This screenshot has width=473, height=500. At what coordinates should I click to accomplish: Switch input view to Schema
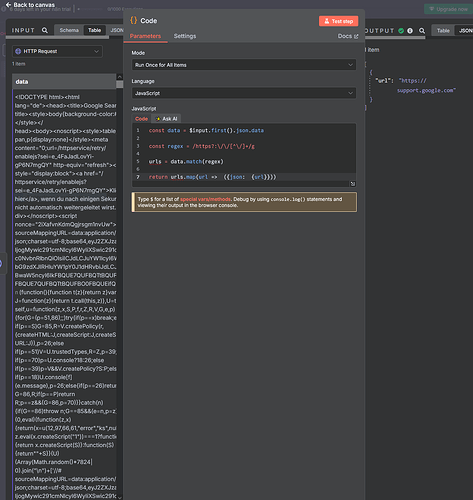pos(69,30)
